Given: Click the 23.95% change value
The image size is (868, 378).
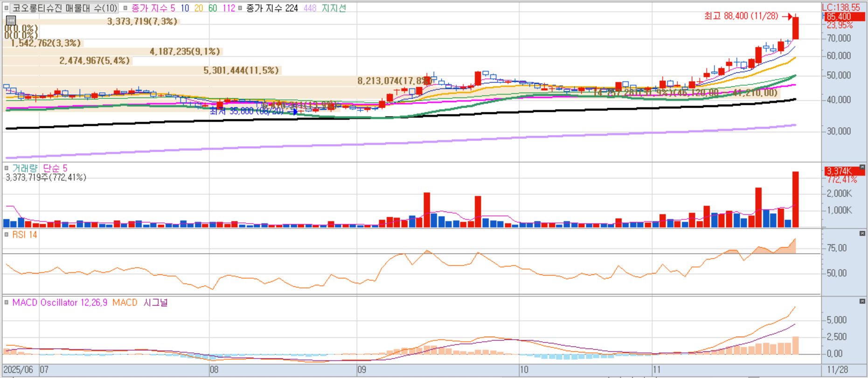Looking at the screenshot, I should [x=840, y=25].
